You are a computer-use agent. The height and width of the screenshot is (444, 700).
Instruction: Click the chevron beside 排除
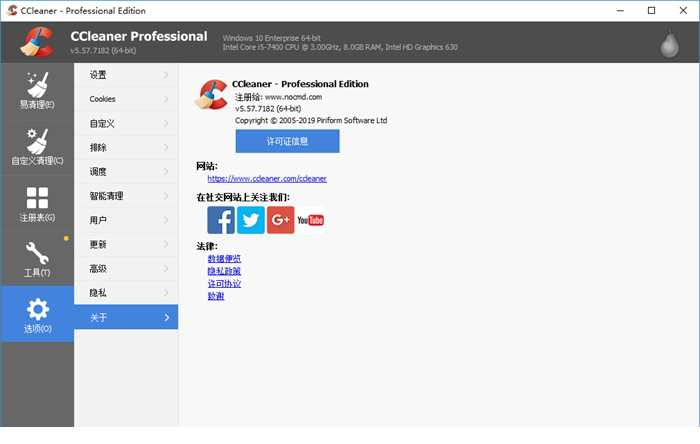167,148
